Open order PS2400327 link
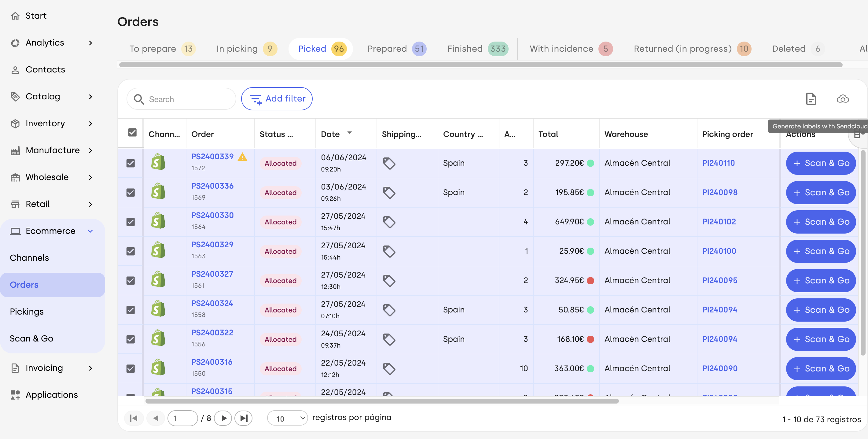Viewport: 868px width, 439px height. pos(212,274)
